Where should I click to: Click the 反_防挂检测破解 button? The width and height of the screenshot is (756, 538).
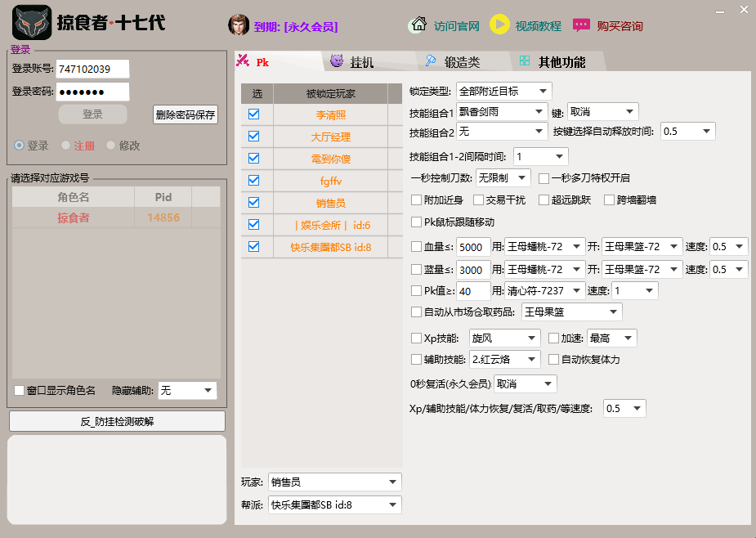click(x=116, y=421)
